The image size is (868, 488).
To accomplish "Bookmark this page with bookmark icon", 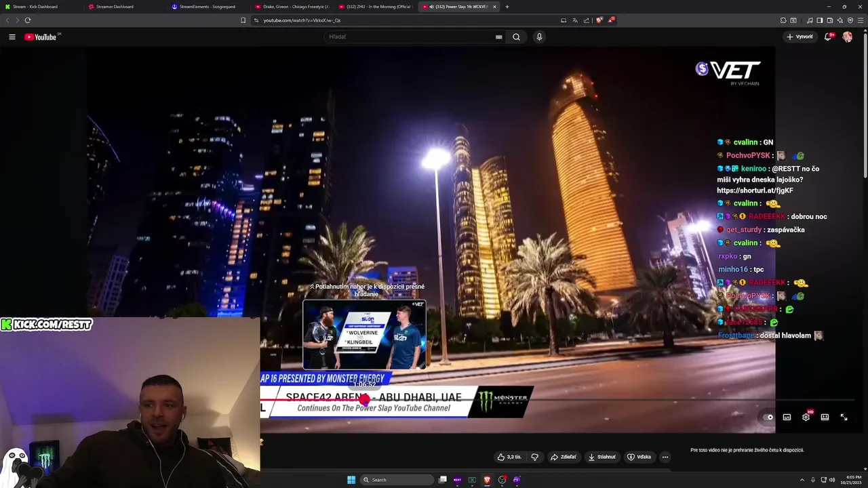I will click(243, 20).
